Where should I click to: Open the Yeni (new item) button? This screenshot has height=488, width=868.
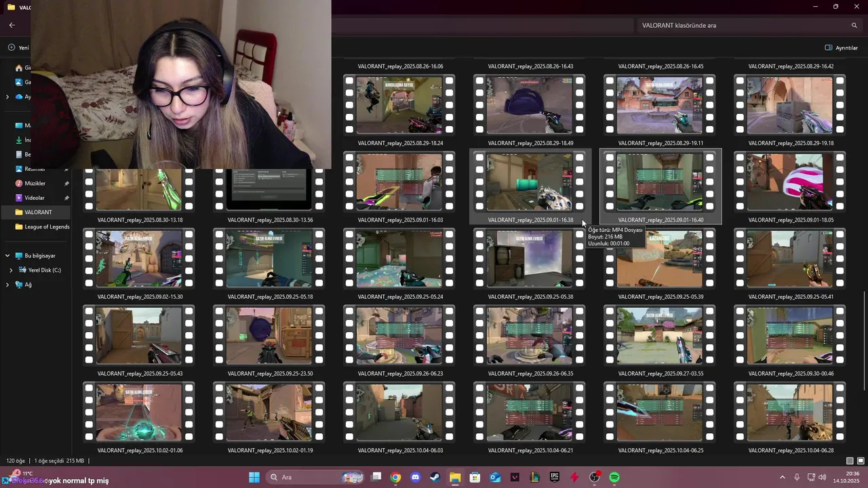[x=18, y=47]
